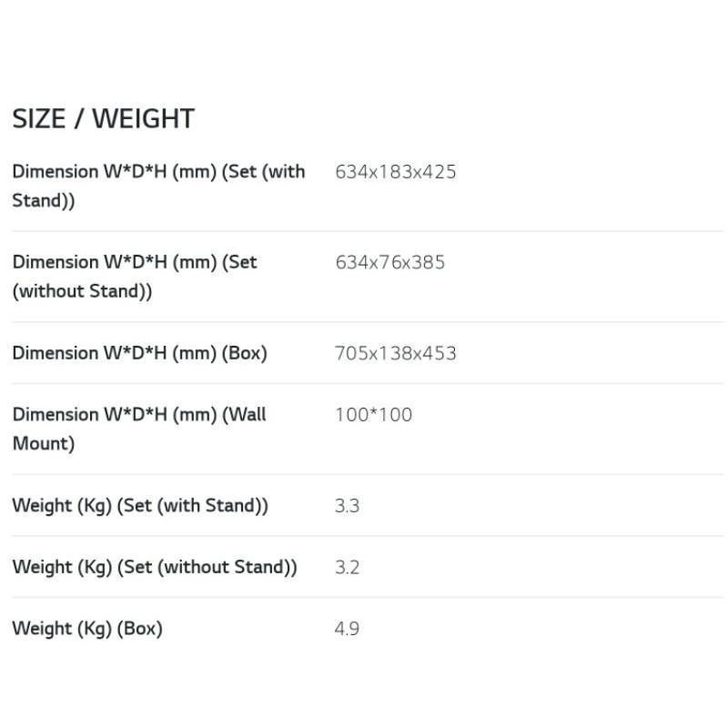The width and height of the screenshot is (728, 728).
Task: Select the 634x76x385 dimension value
Action: (389, 262)
